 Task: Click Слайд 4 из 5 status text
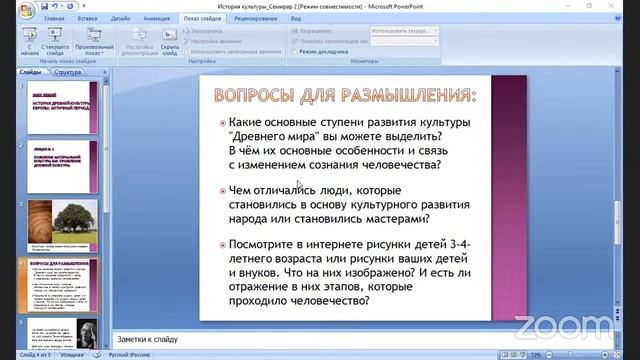click(35, 355)
